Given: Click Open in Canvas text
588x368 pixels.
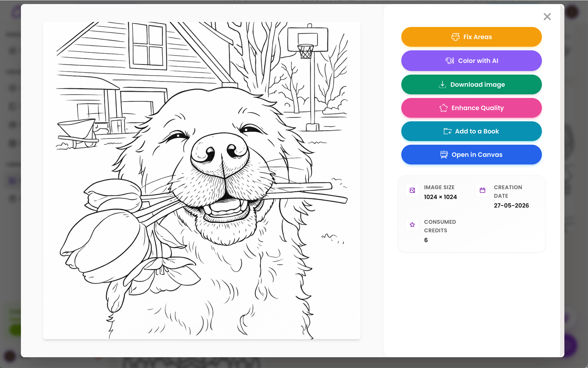Looking at the screenshot, I should (x=477, y=155).
